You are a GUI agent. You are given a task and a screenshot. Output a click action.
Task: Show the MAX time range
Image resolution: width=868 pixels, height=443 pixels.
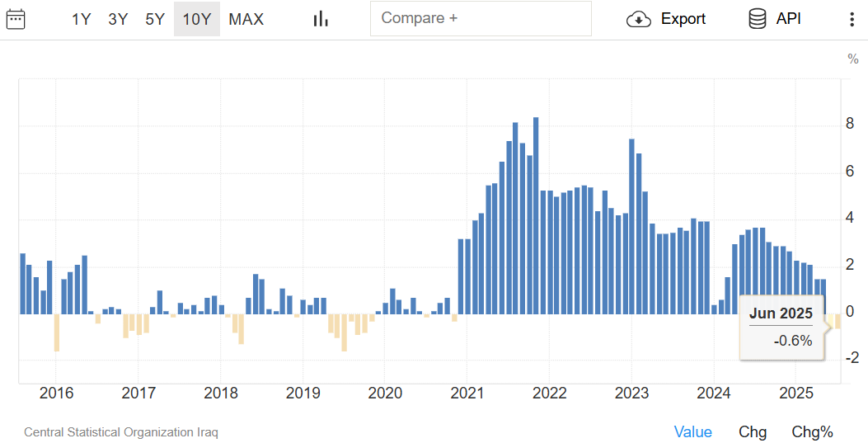point(246,19)
